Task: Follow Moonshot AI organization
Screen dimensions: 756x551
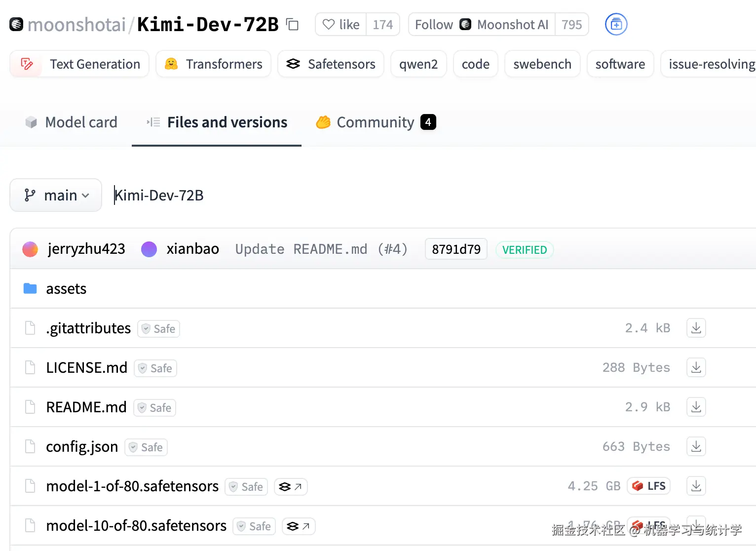Action: (x=482, y=24)
